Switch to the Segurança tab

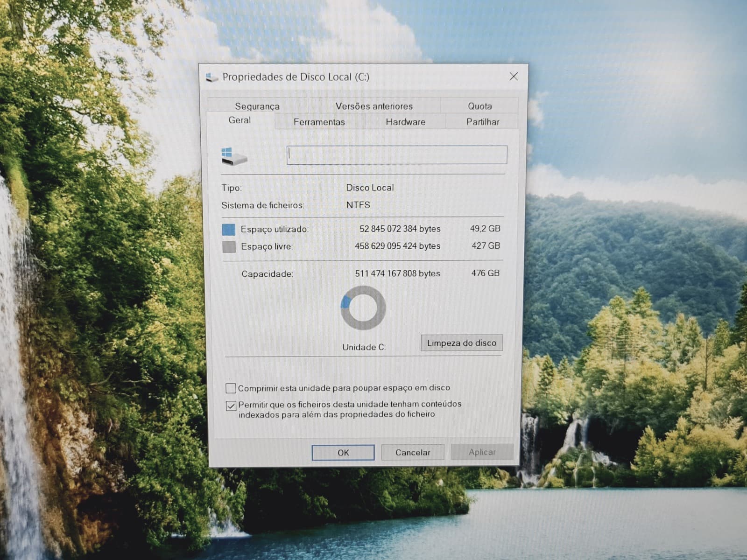[x=257, y=106]
